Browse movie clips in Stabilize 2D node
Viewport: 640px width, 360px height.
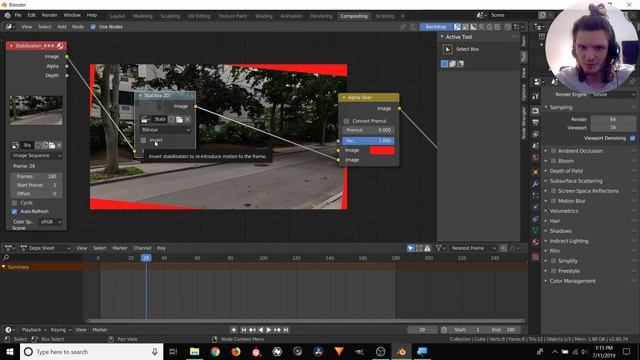(x=144, y=119)
